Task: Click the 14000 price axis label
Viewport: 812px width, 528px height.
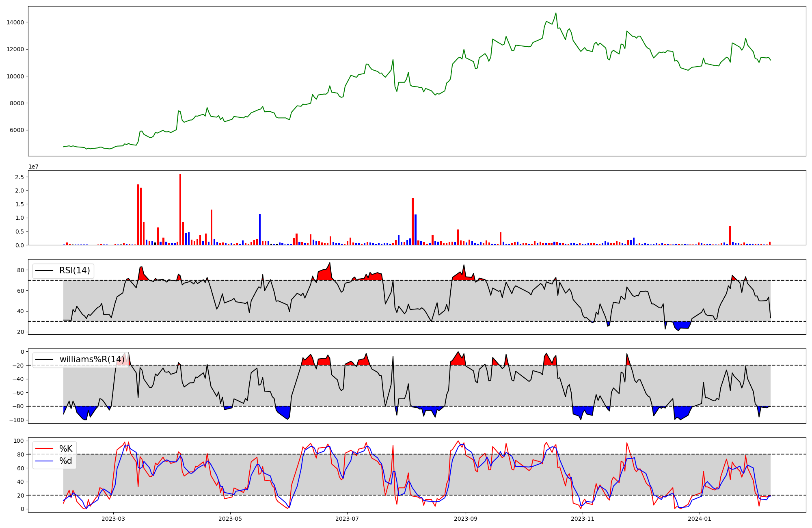Action: (15, 22)
